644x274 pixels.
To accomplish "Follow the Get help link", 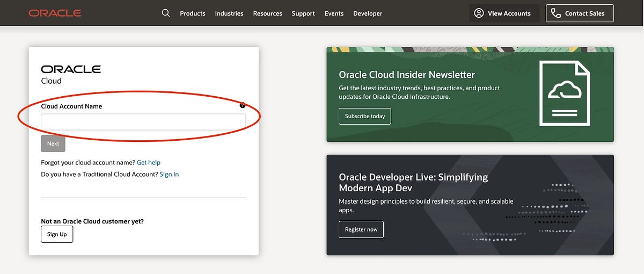I will pos(149,162).
